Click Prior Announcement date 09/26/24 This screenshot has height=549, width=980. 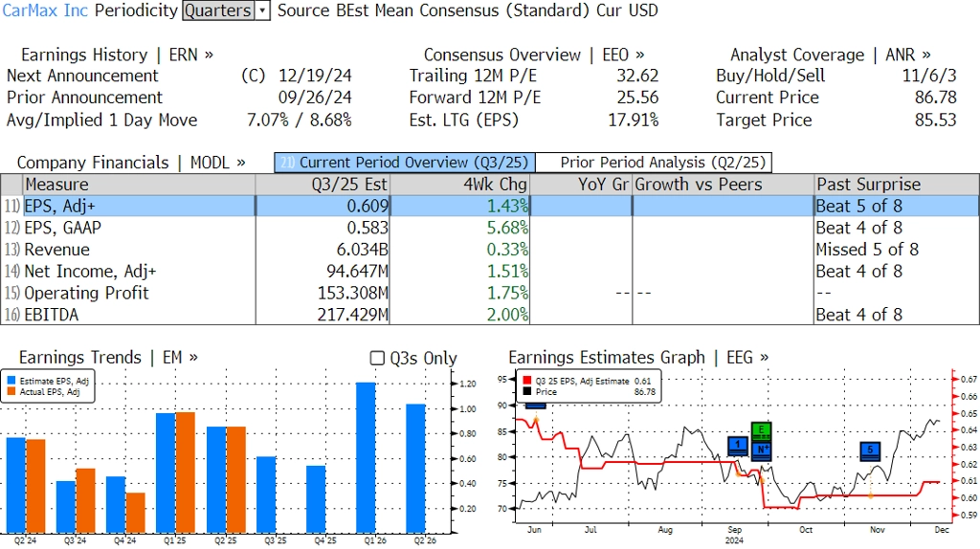pyautogui.click(x=315, y=99)
